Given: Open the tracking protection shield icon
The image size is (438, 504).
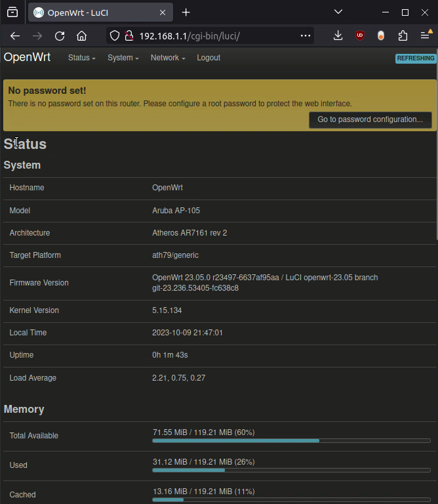Looking at the screenshot, I should pos(115,35).
